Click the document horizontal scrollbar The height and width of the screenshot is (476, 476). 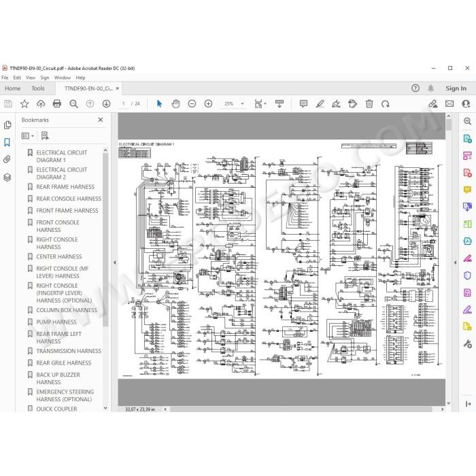tap(301, 409)
